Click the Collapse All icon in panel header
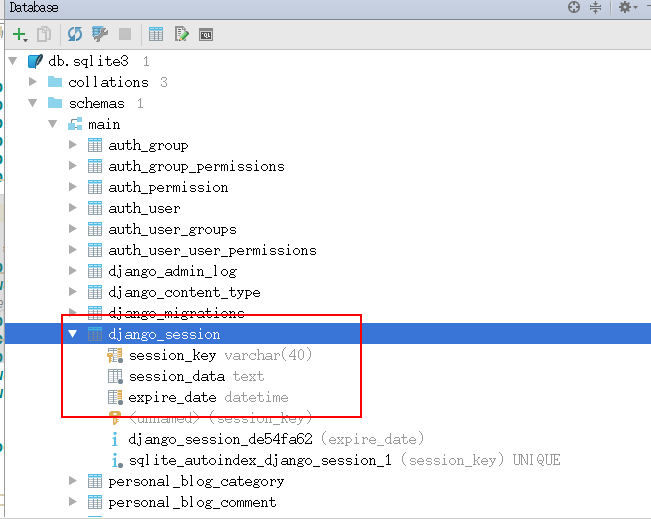The height and width of the screenshot is (519, 651). pos(595,8)
